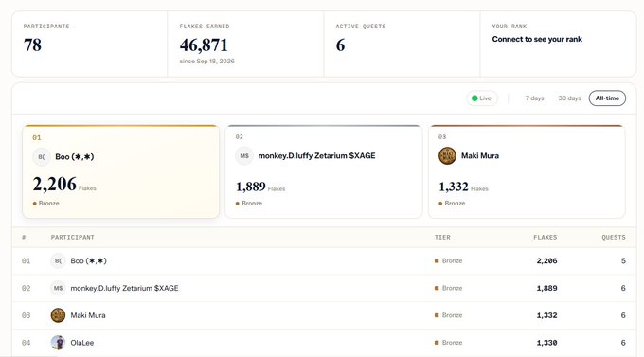The width and height of the screenshot is (644, 357).
Task: Click the Bronze label in Boo's card
Action: [46, 203]
